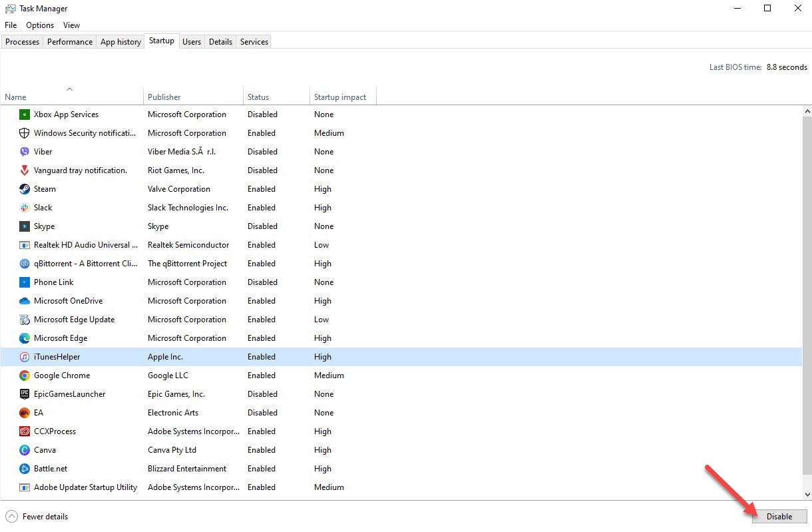Screen dimensions: 812x532
Task: Select the Viber app icon
Action: (x=25, y=152)
